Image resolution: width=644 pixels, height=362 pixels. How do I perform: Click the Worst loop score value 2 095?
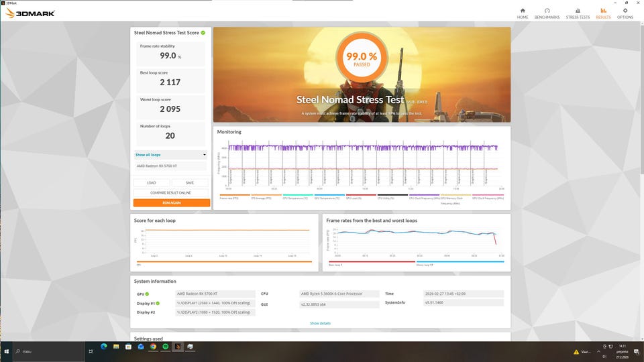click(x=170, y=109)
